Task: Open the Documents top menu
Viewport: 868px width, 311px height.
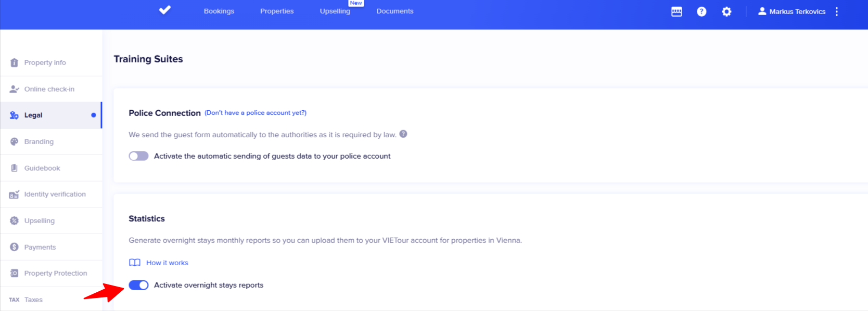Action: tap(394, 11)
